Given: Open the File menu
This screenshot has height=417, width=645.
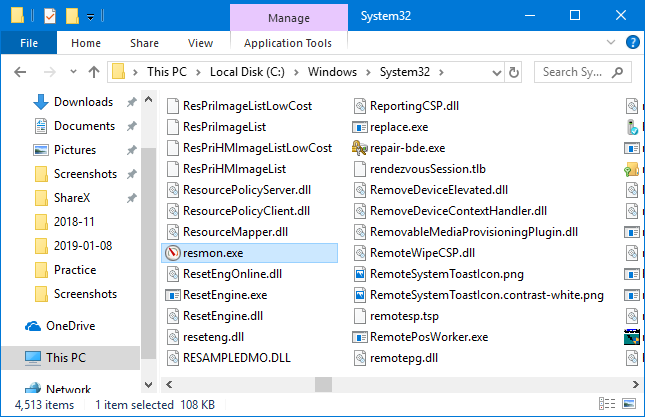Looking at the screenshot, I should [29, 43].
